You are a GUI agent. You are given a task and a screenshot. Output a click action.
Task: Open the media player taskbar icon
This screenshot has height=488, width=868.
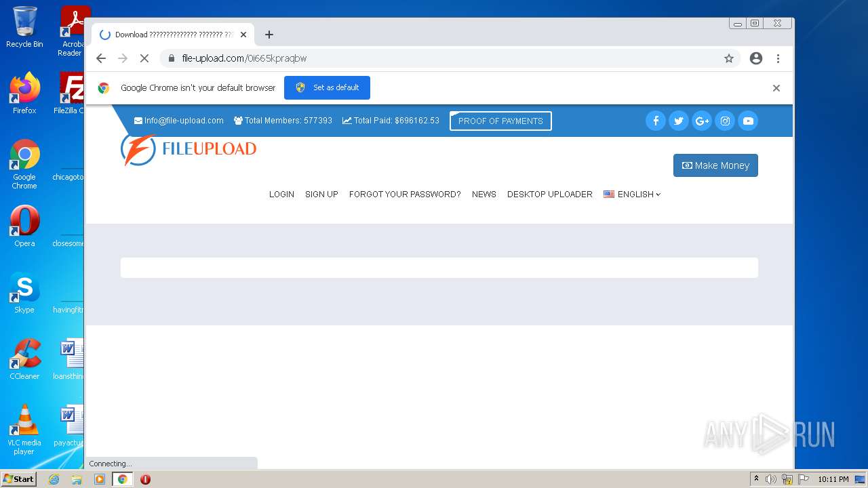point(100,479)
